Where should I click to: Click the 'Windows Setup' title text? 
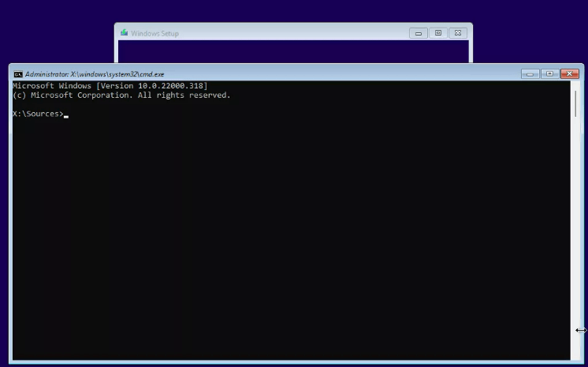click(x=154, y=33)
